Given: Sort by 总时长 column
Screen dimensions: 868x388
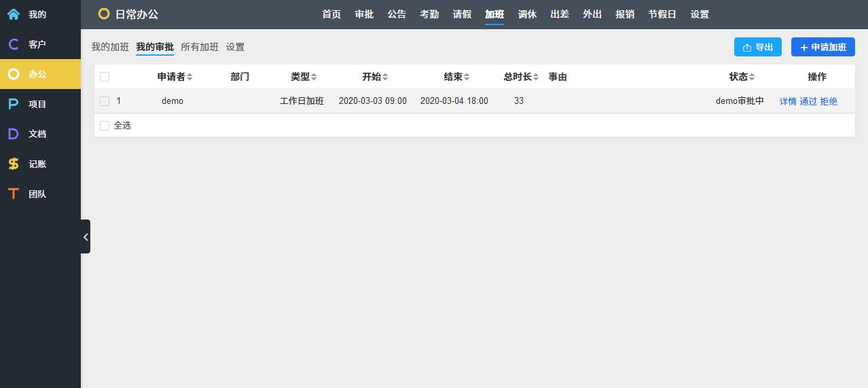Looking at the screenshot, I should (x=521, y=77).
